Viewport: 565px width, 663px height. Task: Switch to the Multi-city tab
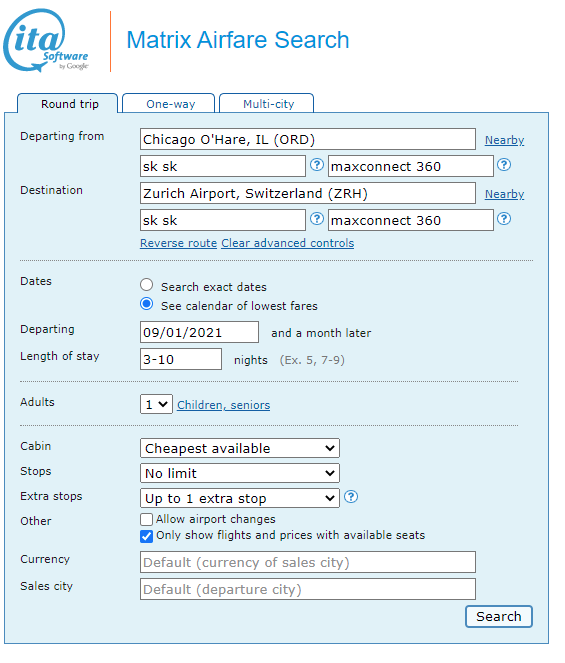tap(267, 104)
